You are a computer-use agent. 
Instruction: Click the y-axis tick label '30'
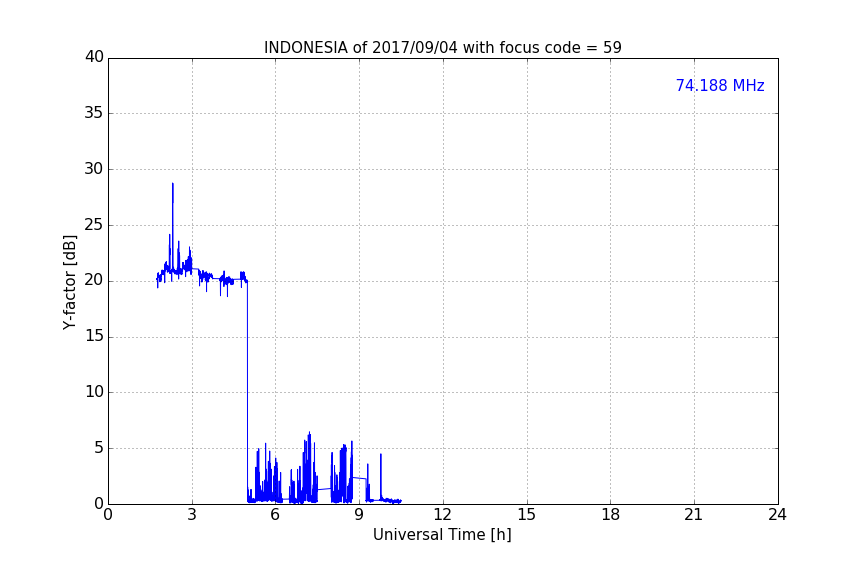[x=94, y=169]
